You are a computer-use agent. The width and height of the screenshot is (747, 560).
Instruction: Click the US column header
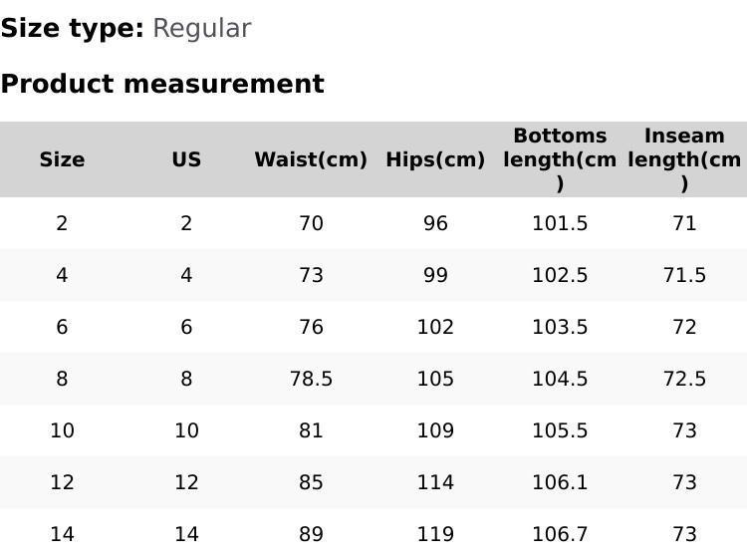coord(186,159)
